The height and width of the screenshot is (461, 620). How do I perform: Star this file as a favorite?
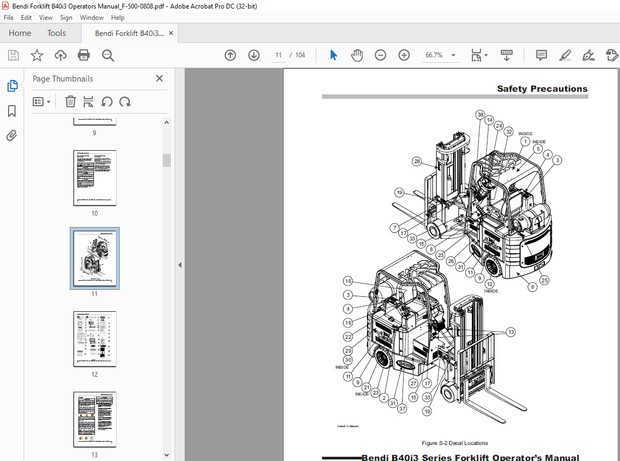pos(37,55)
